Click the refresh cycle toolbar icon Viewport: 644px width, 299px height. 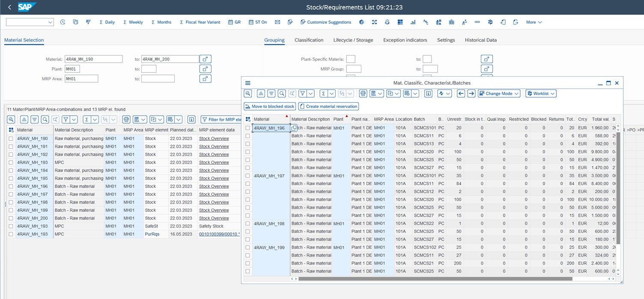(x=388, y=22)
